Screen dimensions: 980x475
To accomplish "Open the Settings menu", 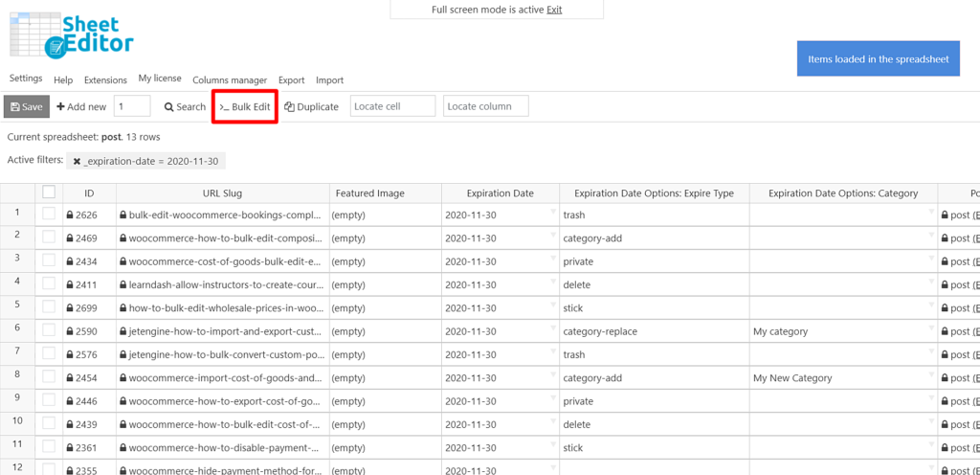I will click(26, 79).
